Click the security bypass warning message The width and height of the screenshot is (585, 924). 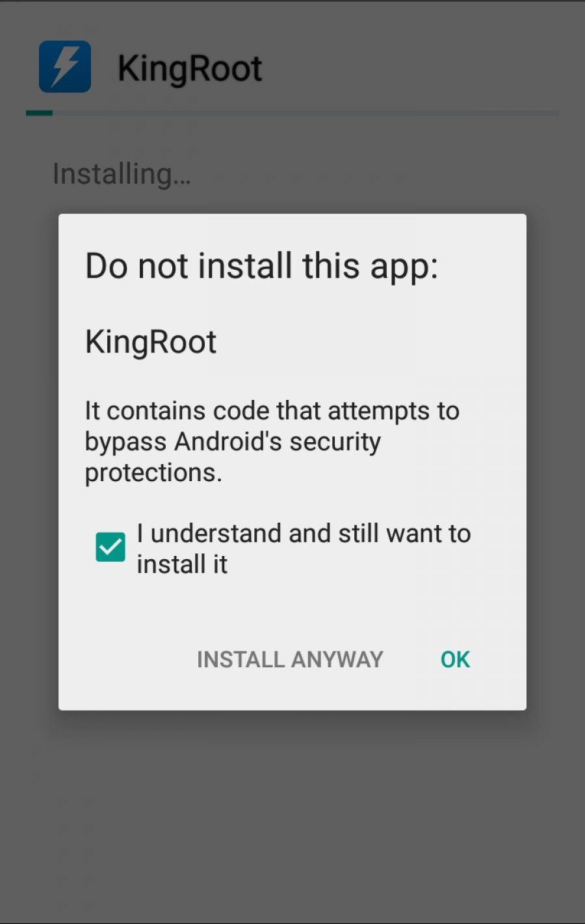(x=272, y=442)
